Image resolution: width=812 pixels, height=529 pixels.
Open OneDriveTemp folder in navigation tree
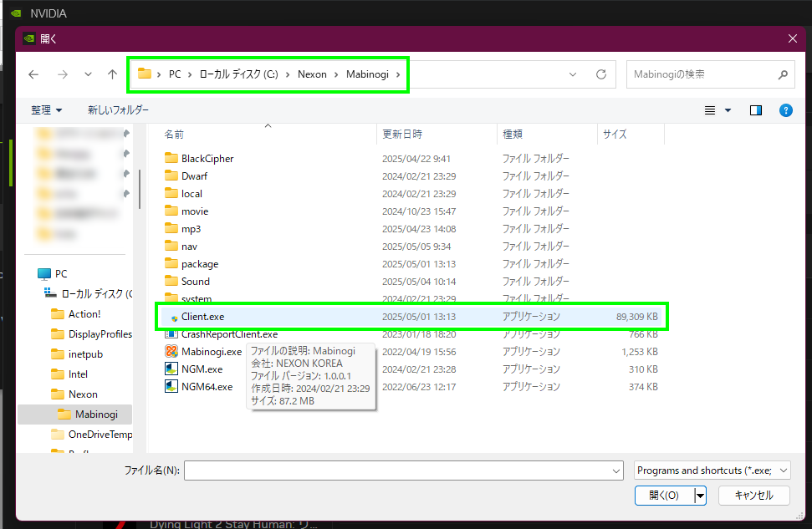[100, 435]
